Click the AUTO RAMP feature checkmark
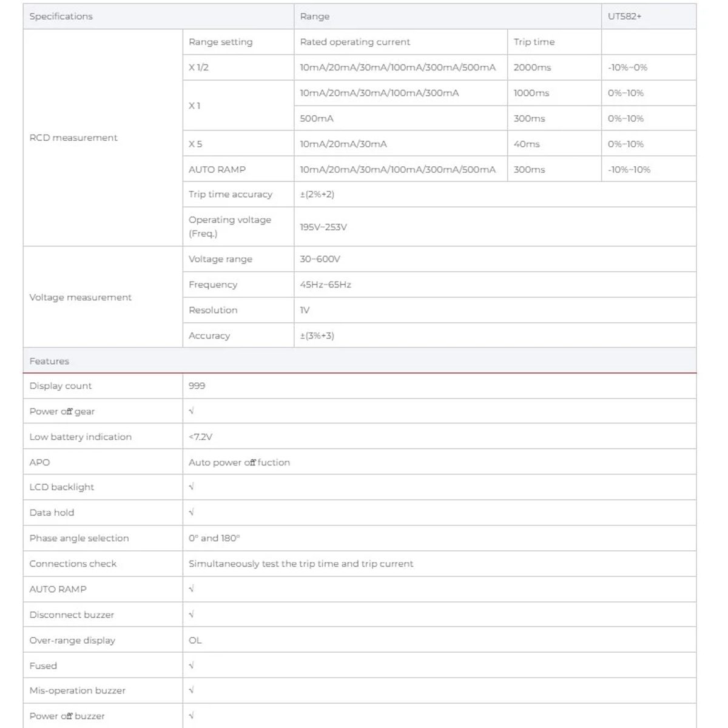The height and width of the screenshot is (728, 728). [192, 589]
